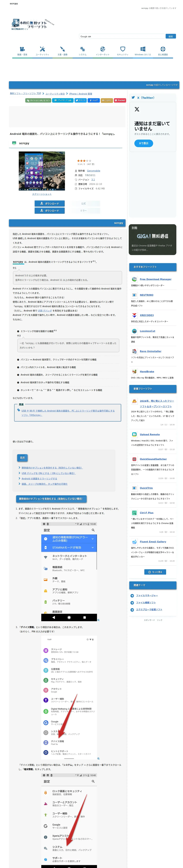This screenshot has width=183, height=868.
Task: Click the yellow share button beside Pocket
Action: (107, 100)
